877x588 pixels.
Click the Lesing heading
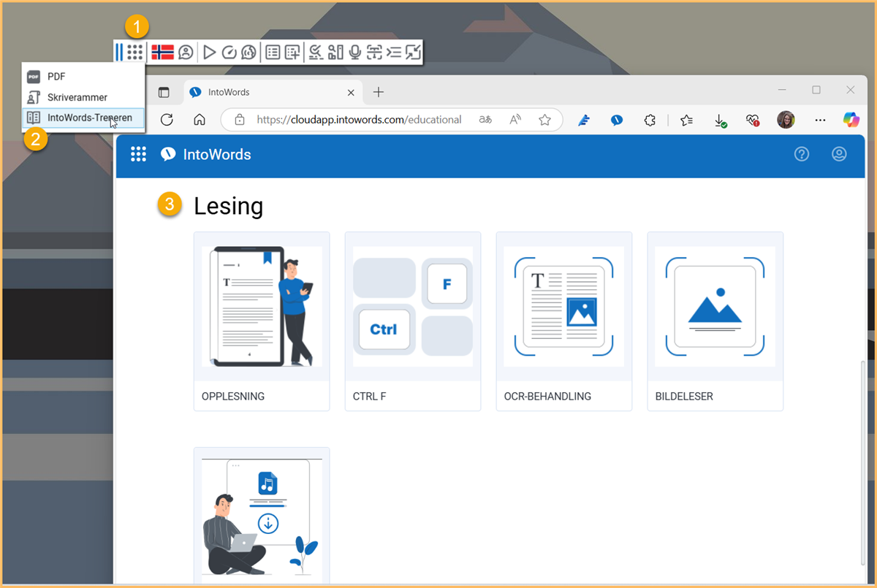point(228,207)
